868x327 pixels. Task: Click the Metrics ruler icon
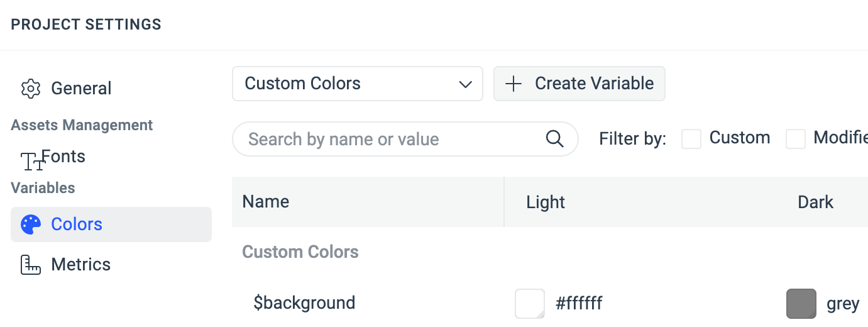coord(31,265)
